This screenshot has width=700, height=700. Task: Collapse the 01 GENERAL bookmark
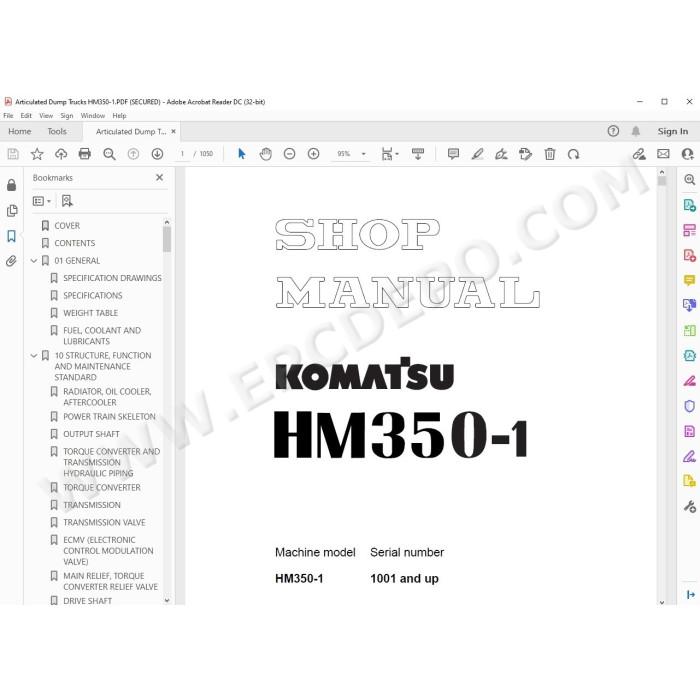tap(33, 261)
